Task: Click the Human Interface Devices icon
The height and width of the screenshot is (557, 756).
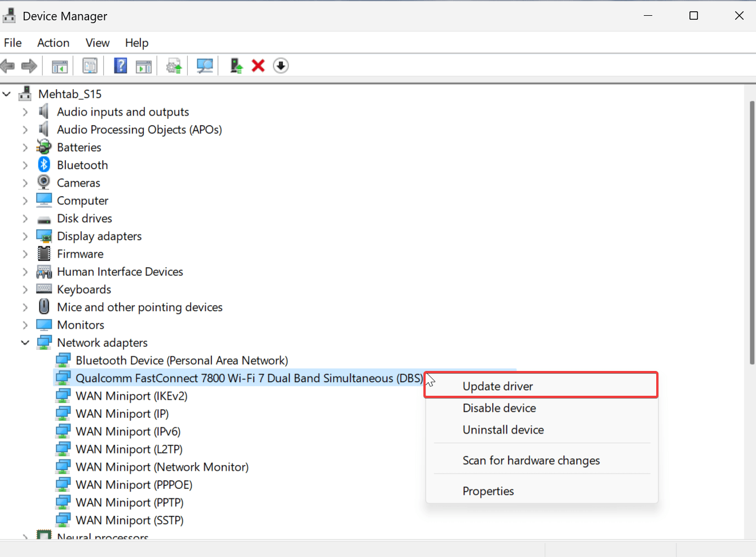Action: click(x=44, y=272)
